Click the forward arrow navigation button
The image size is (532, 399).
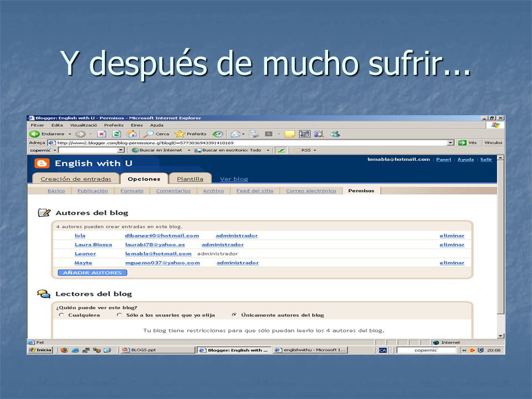coord(80,134)
